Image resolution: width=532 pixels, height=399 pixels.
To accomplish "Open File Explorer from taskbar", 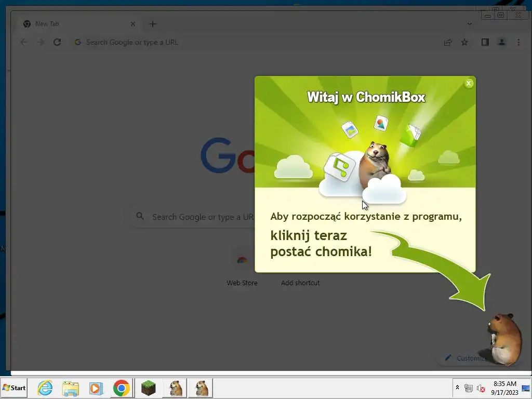I will 71,388.
